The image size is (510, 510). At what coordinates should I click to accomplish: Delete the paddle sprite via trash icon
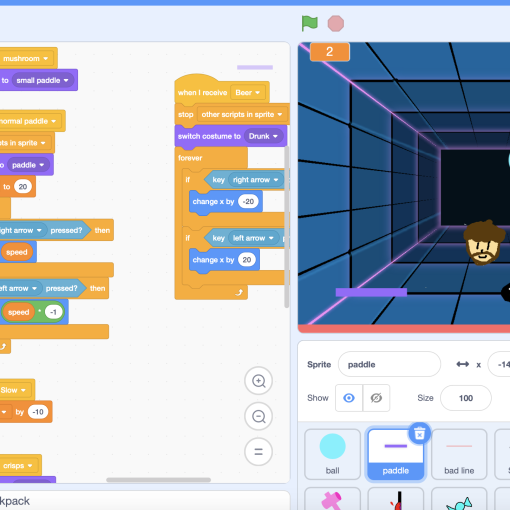(x=419, y=434)
